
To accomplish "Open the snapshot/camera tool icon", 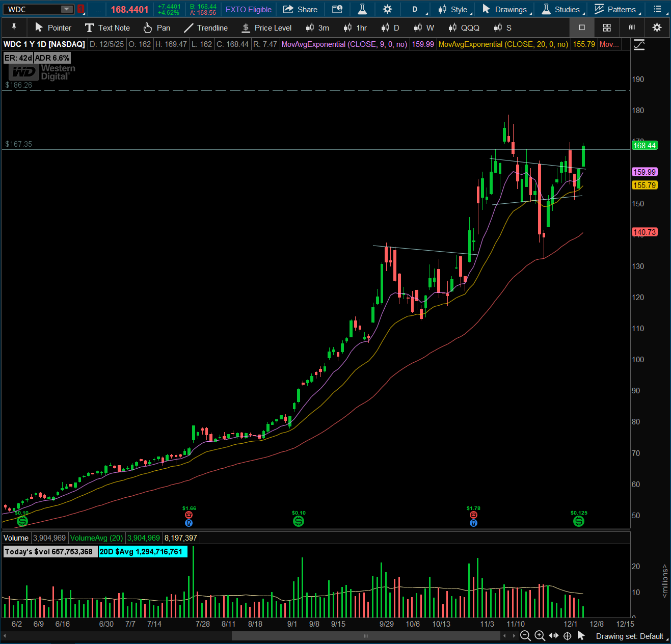I will [337, 9].
